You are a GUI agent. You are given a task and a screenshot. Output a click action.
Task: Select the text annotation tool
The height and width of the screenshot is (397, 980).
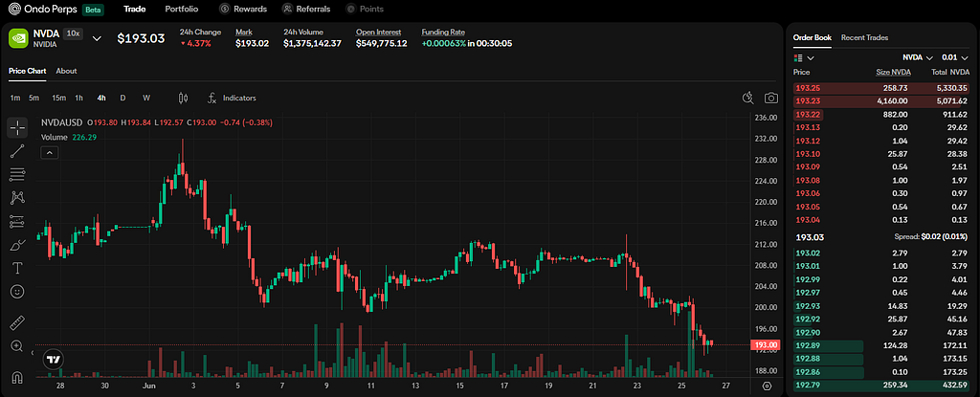17,268
